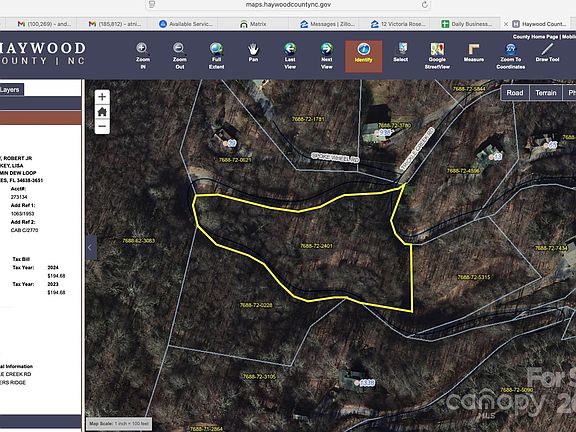Open Zoom To Coordinates tool
Screen dimensions: 576x432
point(511,56)
